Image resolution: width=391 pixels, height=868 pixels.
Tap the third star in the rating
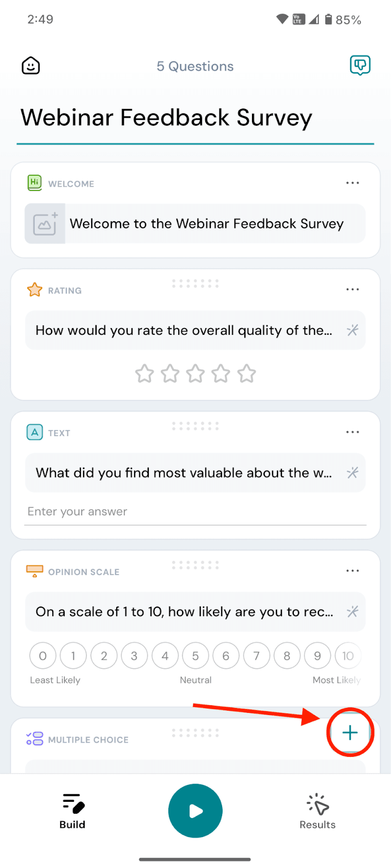pos(195,374)
